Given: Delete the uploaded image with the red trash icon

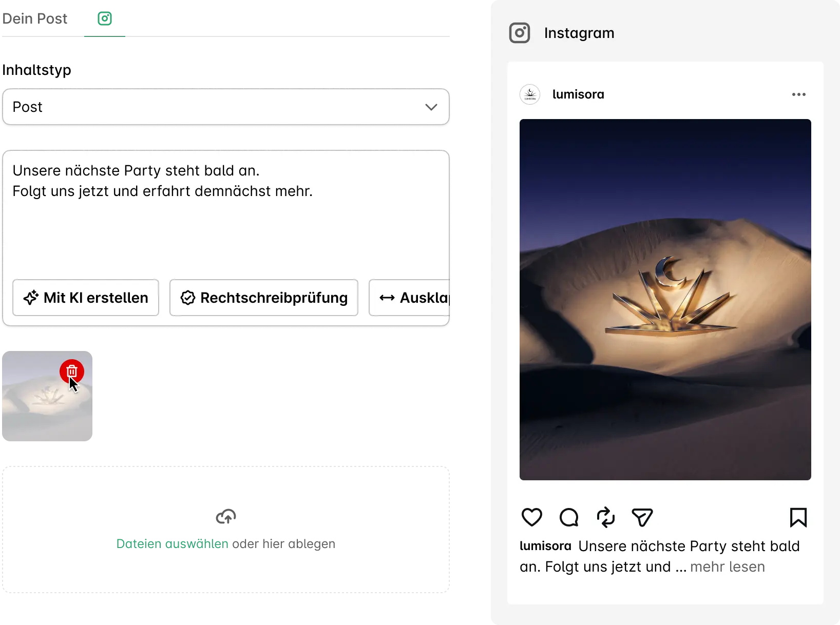Looking at the screenshot, I should pos(72,372).
